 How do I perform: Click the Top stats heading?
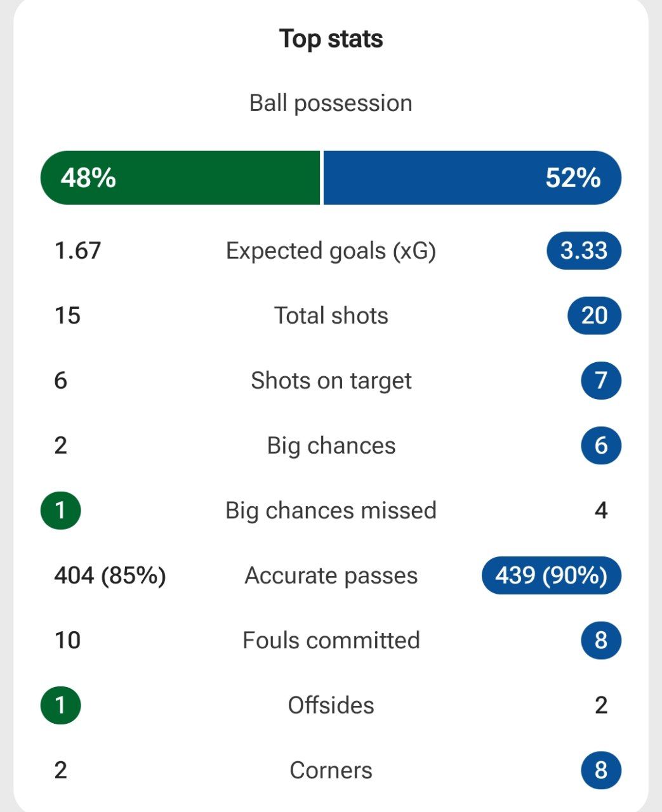click(x=331, y=39)
